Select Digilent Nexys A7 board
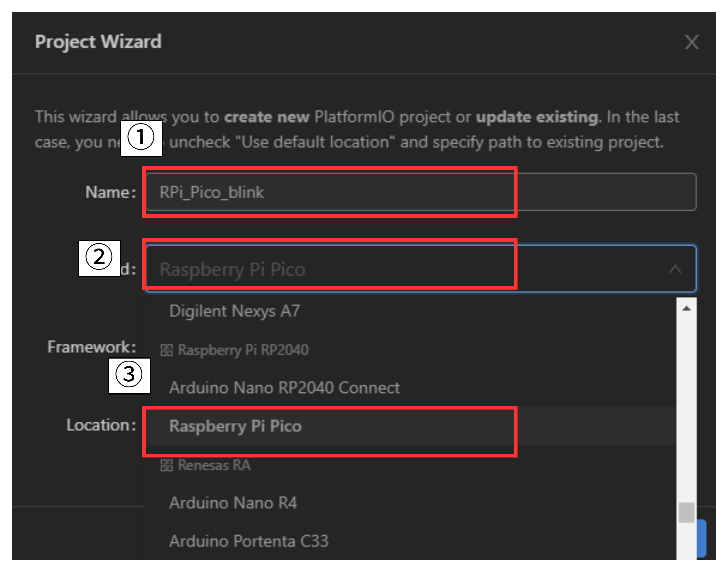Screen dimensions: 728x572 [x=234, y=311]
